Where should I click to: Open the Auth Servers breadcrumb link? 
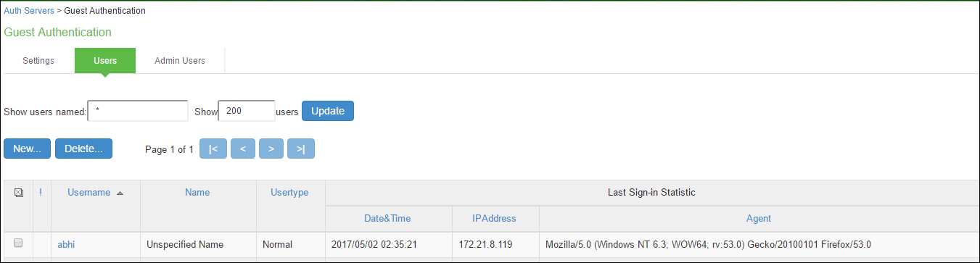[28, 11]
